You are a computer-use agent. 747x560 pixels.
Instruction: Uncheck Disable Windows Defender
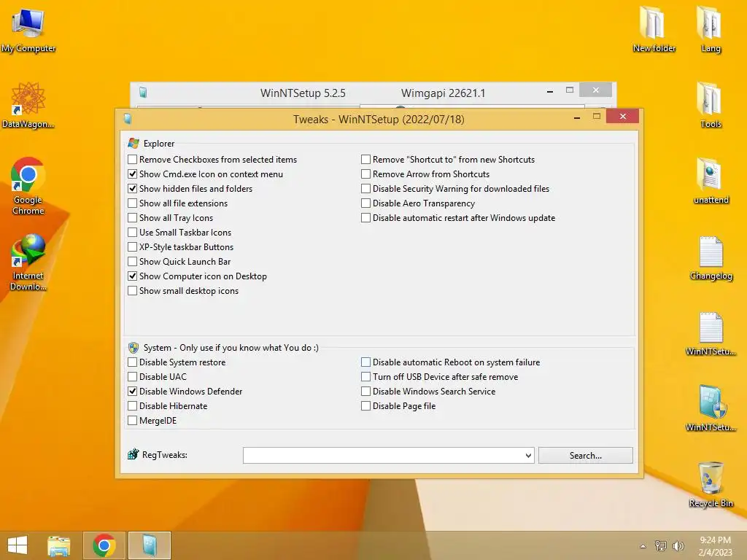coord(133,391)
